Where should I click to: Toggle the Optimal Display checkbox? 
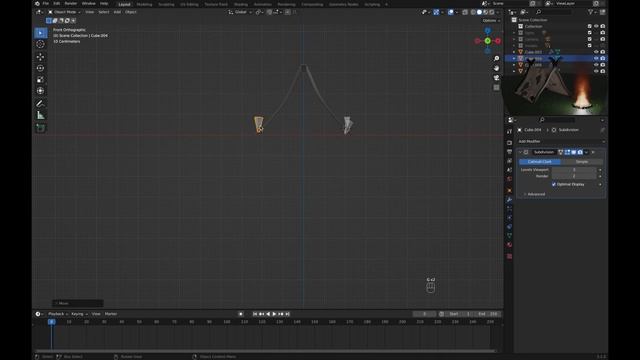[x=554, y=184]
